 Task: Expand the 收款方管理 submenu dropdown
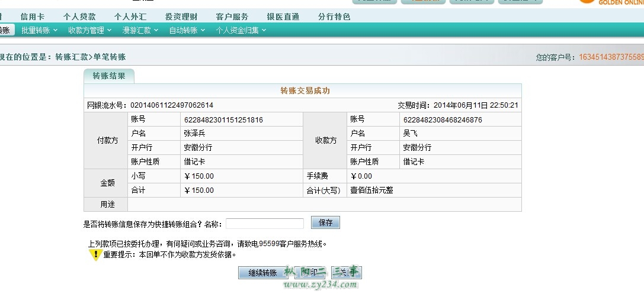[89, 30]
